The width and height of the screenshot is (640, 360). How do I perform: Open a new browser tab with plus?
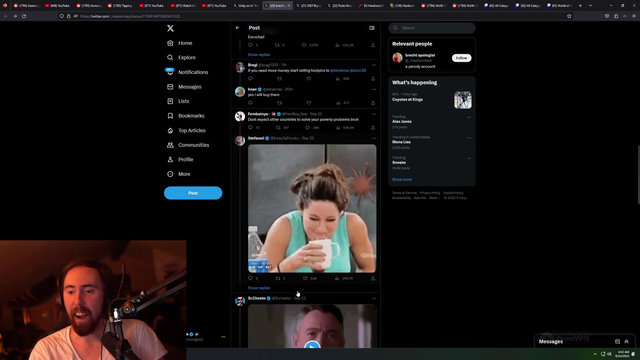coord(580,6)
